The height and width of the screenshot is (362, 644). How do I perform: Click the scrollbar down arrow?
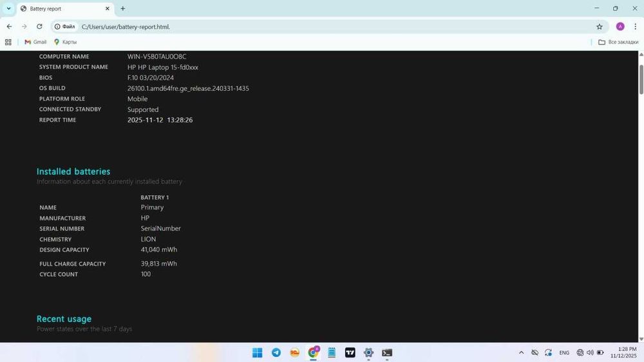coord(641,339)
